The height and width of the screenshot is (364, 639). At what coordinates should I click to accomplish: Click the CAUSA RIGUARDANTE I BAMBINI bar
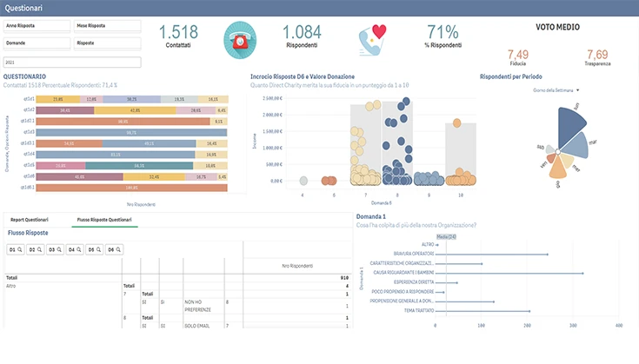point(509,273)
